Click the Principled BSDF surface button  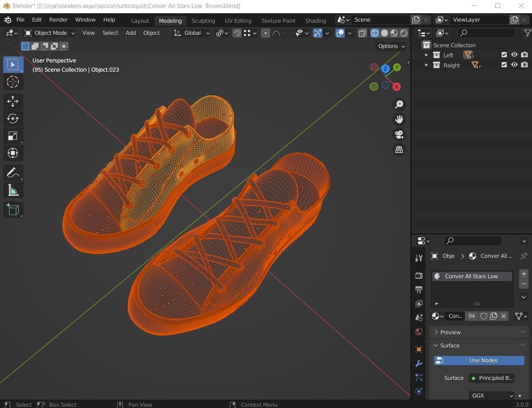[x=492, y=378]
